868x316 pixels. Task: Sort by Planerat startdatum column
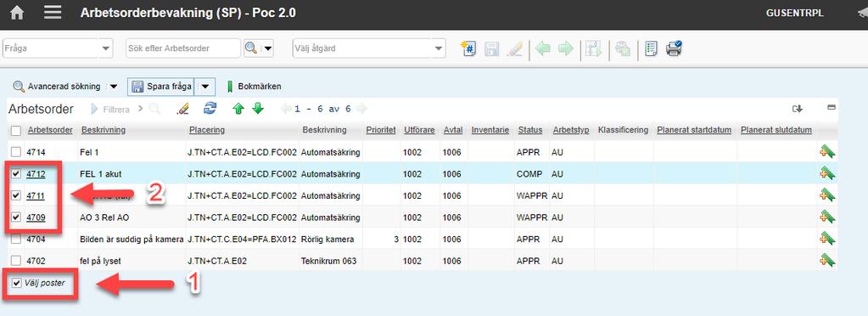[694, 130]
